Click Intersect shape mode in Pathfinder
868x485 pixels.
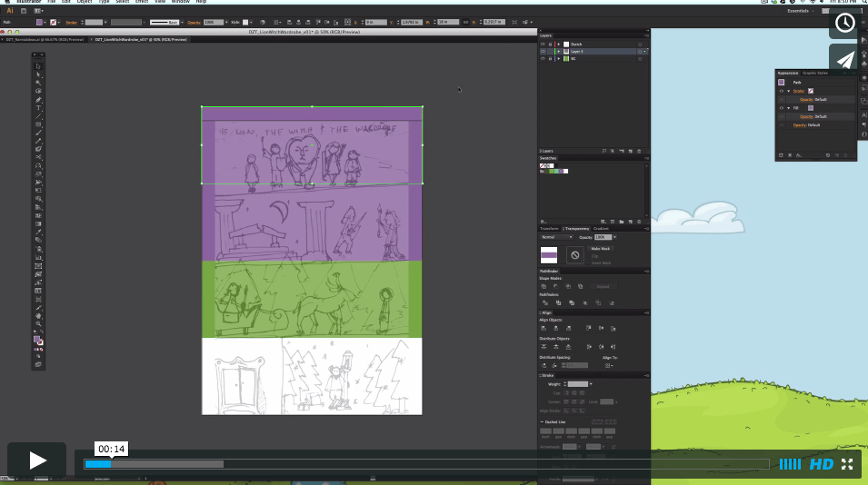pos(568,286)
